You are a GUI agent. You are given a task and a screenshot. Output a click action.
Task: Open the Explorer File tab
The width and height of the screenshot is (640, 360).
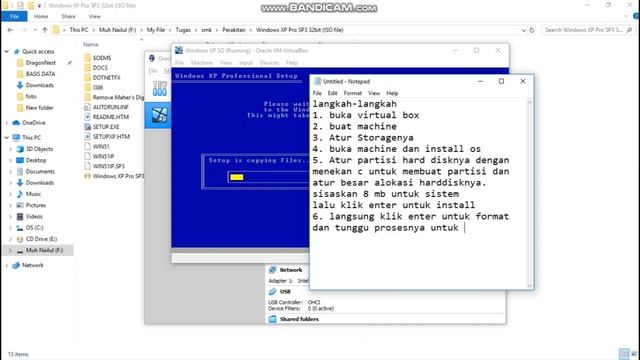pyautogui.click(x=14, y=16)
